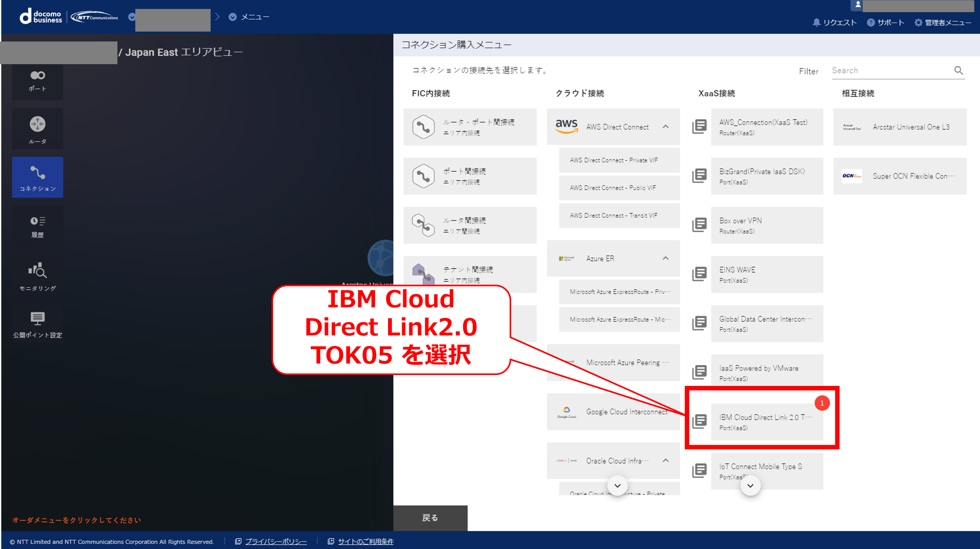The image size is (980, 549).
Task: Select IBM Cloud Direct Link 2.0 T… entry
Action: click(767, 422)
